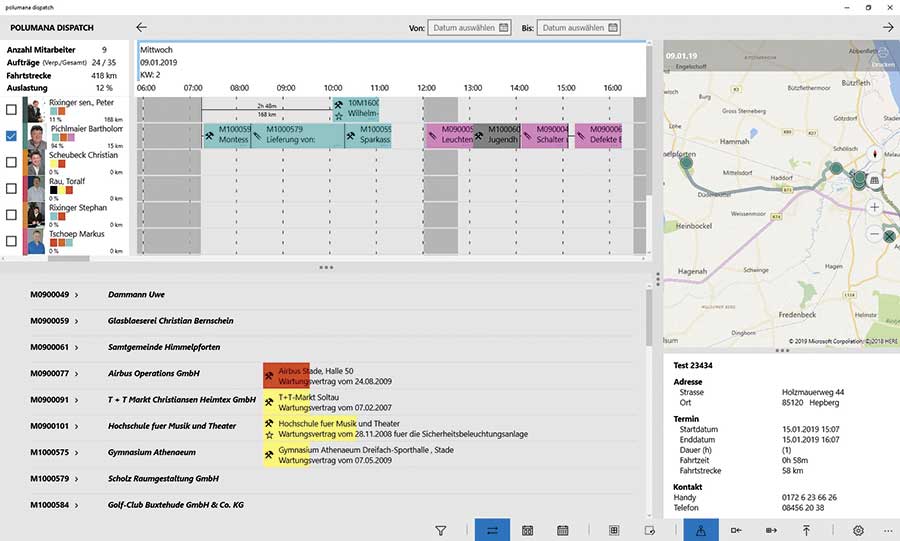Click the map route pin near Himmelpforten
The image size is (900, 541).
pos(686,163)
